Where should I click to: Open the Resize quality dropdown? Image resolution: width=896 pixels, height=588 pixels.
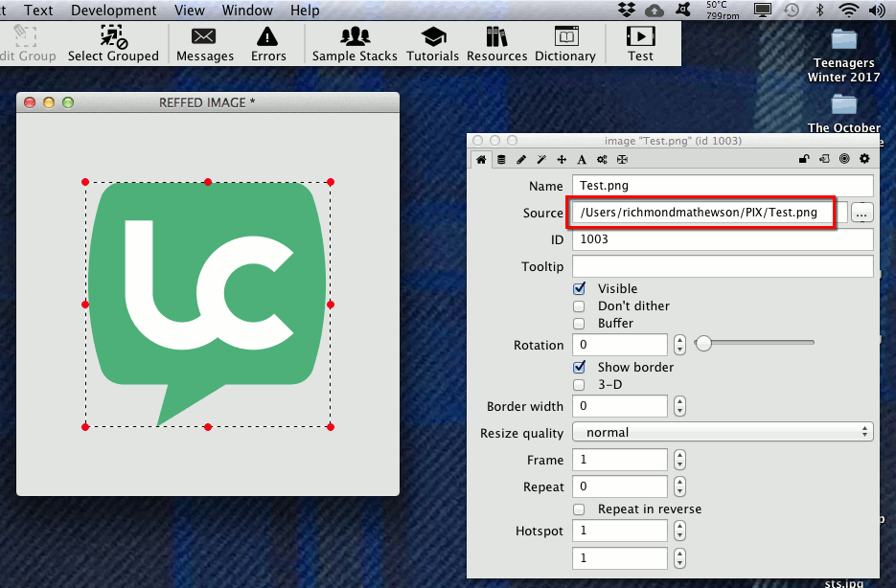[723, 433]
